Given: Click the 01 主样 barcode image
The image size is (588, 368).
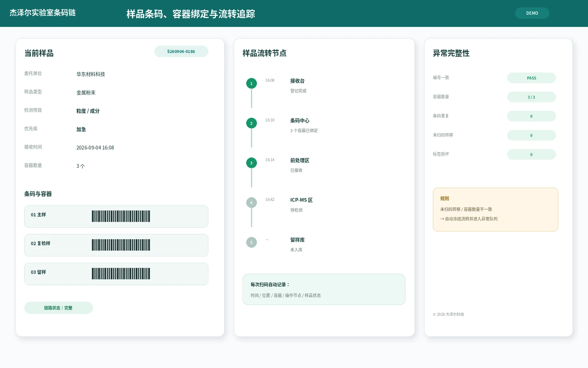Looking at the screenshot, I should pyautogui.click(x=121, y=216).
